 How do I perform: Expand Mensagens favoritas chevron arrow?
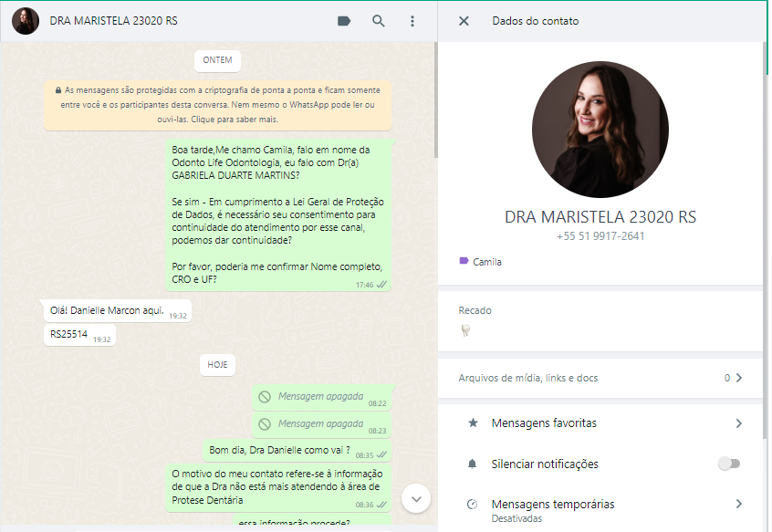[738, 423]
